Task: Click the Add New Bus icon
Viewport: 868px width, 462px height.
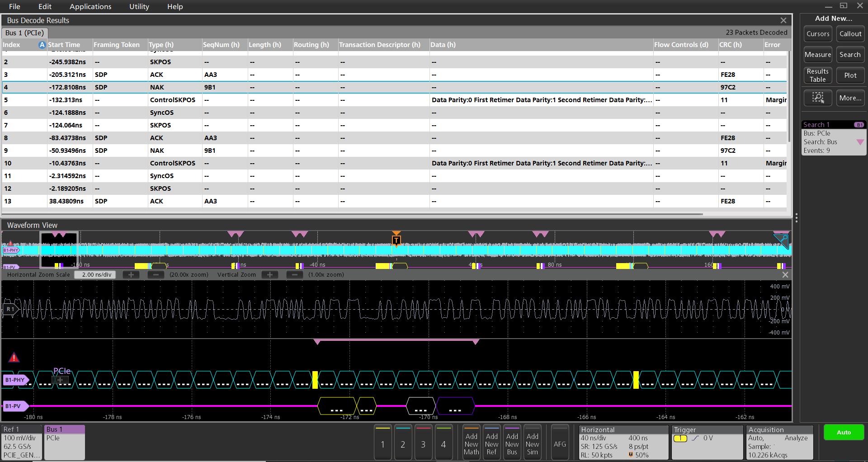Action: coord(512,442)
